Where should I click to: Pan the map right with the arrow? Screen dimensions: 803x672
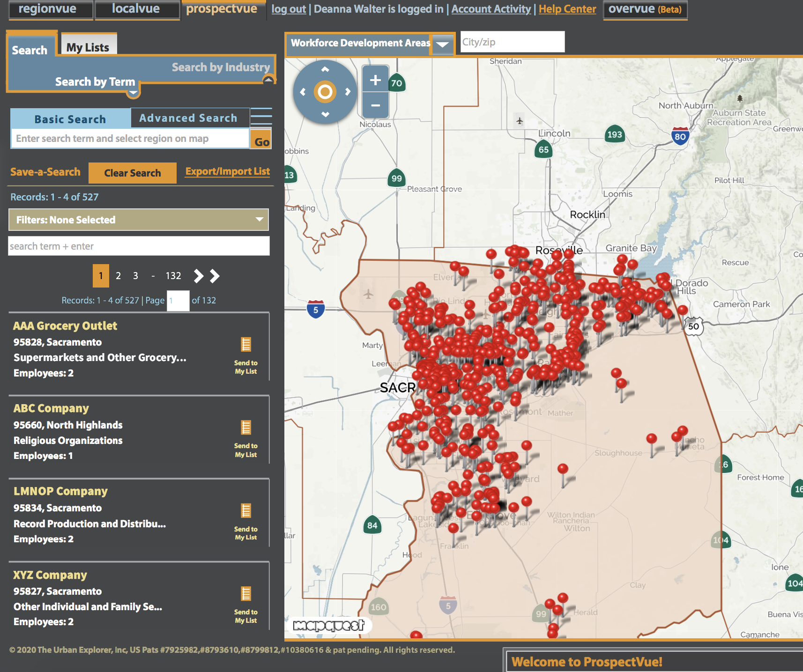[348, 92]
